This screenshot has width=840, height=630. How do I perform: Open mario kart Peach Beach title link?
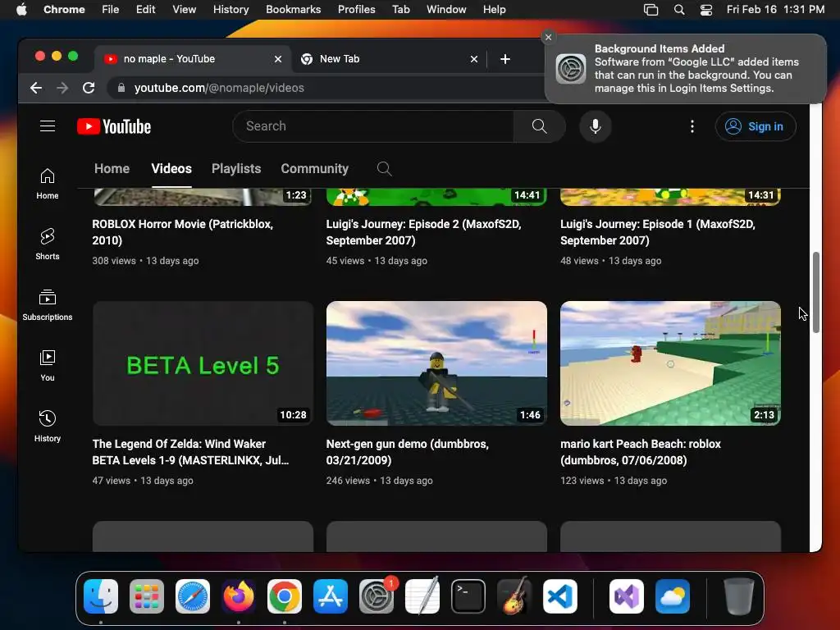[641, 452]
